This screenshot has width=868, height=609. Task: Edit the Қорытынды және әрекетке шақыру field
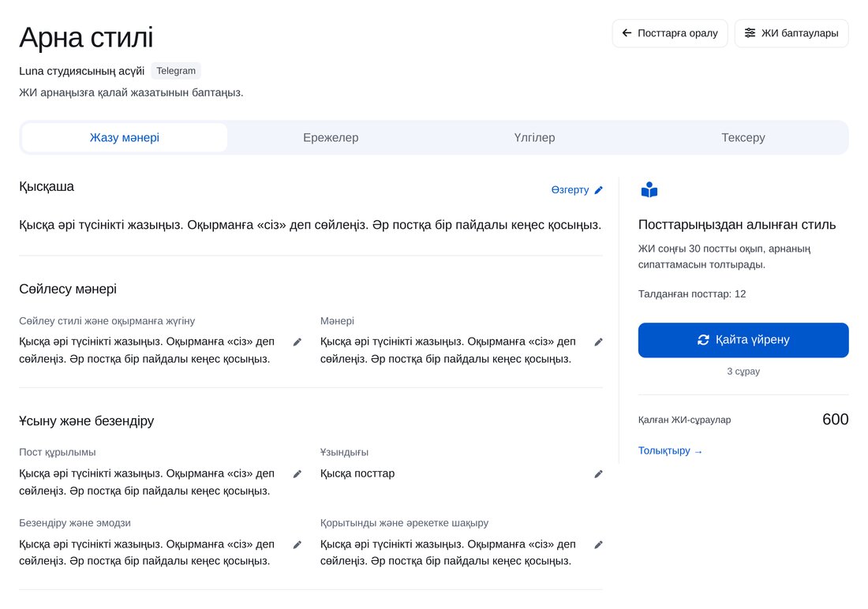point(598,545)
